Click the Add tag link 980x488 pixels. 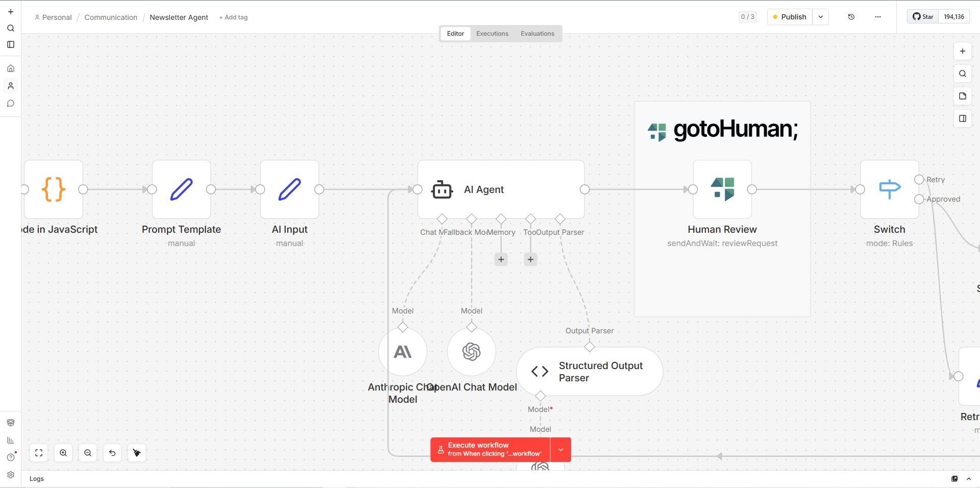(233, 17)
